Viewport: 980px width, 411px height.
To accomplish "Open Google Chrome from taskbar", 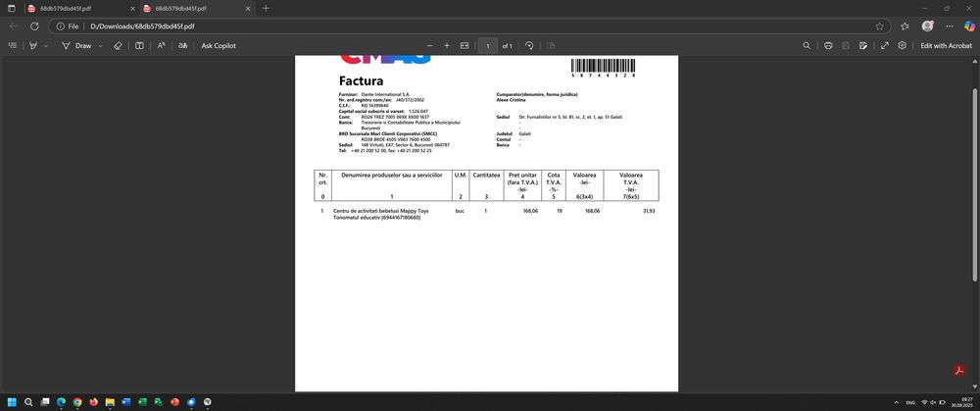I will pyautogui.click(x=76, y=401).
